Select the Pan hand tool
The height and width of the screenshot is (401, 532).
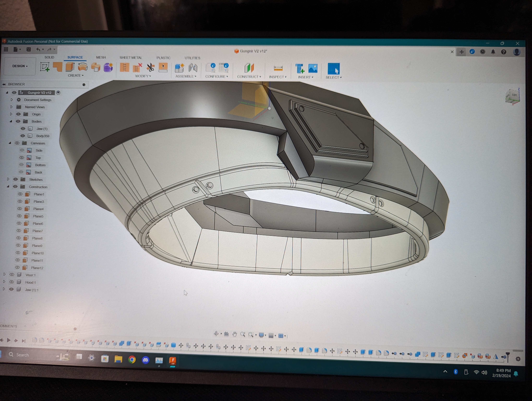coord(234,334)
